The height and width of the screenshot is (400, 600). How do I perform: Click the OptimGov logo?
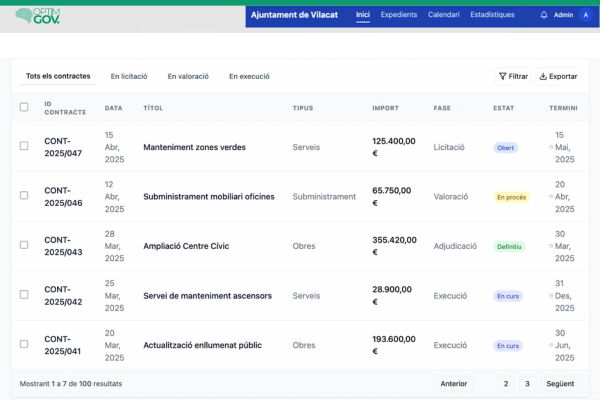(x=37, y=16)
